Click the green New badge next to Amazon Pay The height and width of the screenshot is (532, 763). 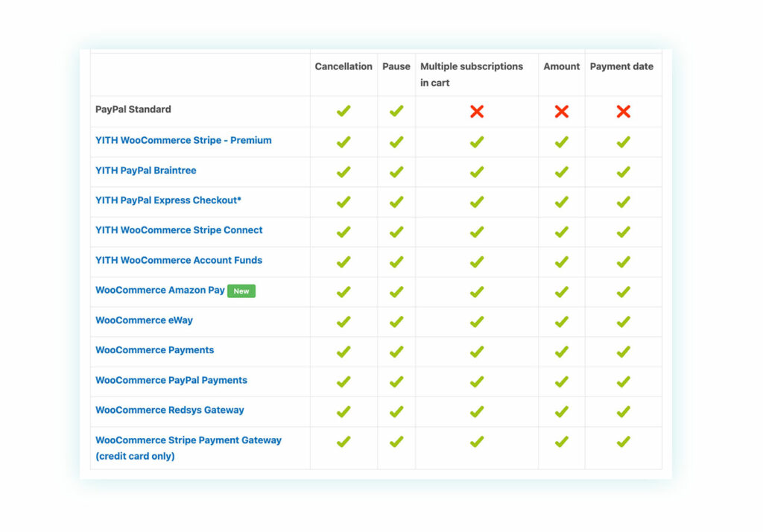pos(241,291)
